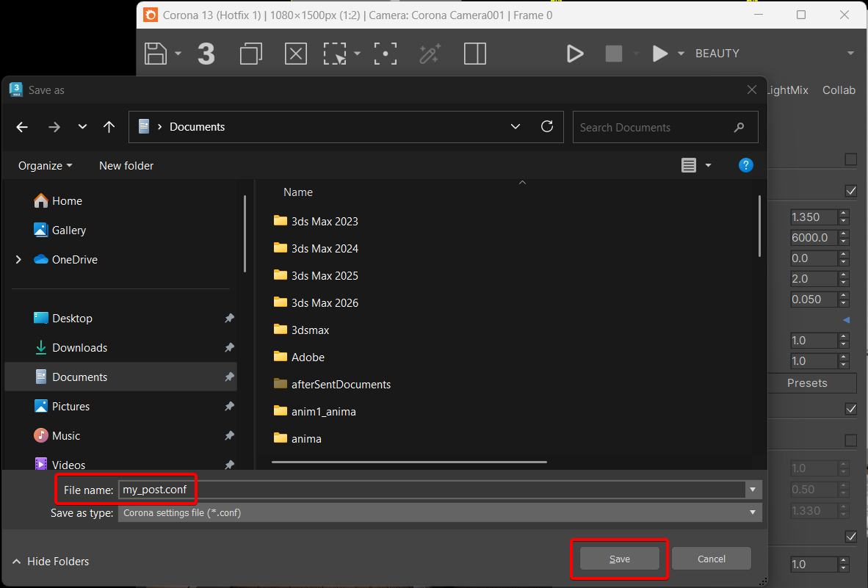Click the stop render square icon

pos(614,54)
